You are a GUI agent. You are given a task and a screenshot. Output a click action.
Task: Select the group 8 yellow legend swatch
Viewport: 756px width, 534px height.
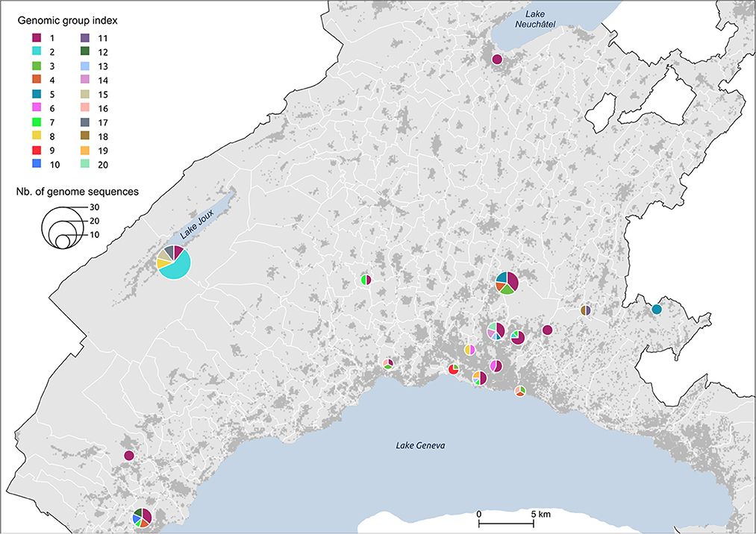37,136
